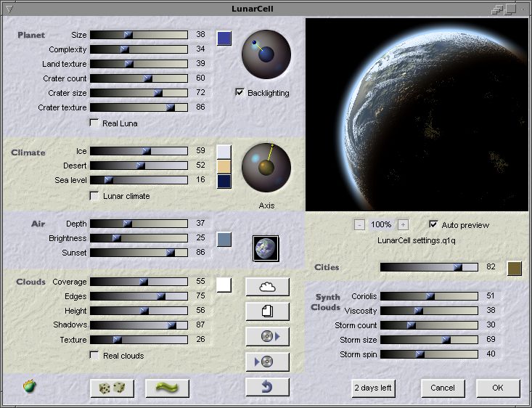Click the 2 days left button
Viewport: 532px width, 408px height.
tap(373, 388)
